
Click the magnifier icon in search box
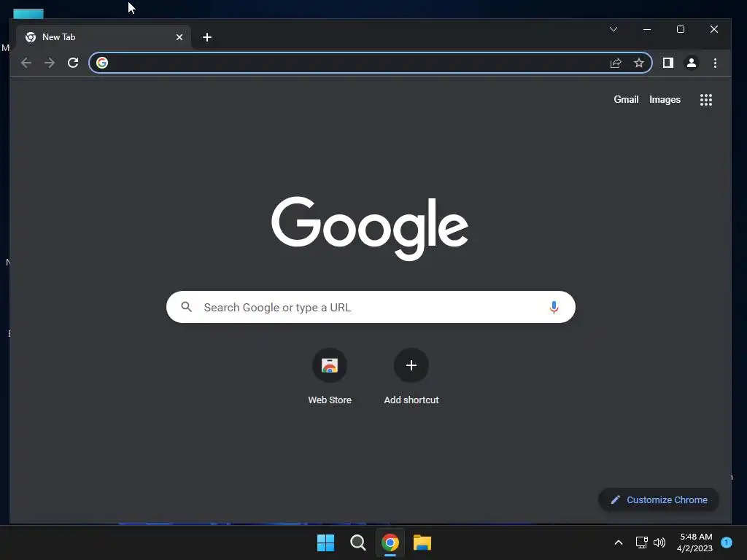tap(186, 307)
